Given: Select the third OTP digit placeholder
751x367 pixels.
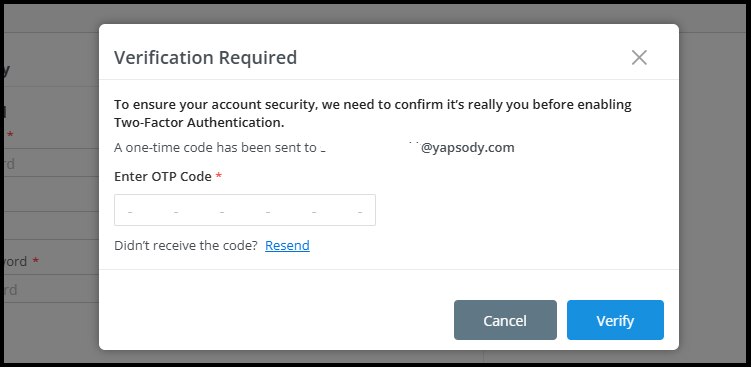Looking at the screenshot, I should pyautogui.click(x=222, y=211).
